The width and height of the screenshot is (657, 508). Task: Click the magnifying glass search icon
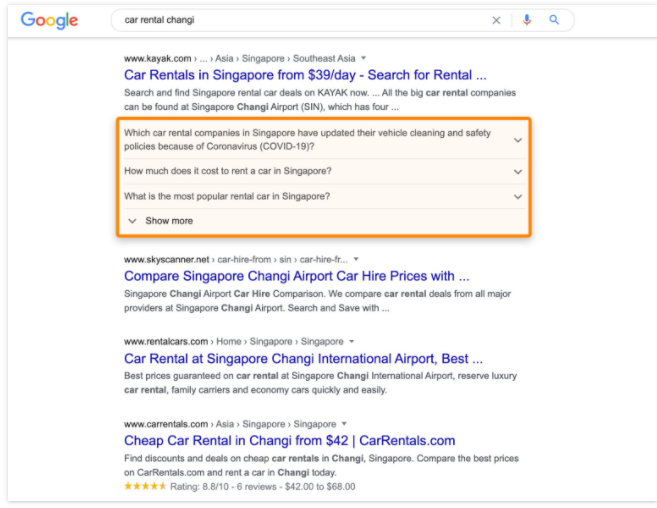pos(554,20)
